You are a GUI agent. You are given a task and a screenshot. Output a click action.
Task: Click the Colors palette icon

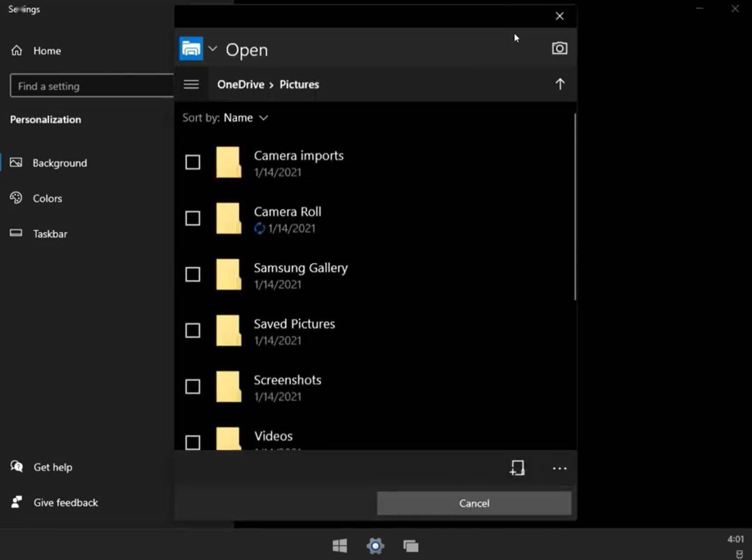click(16, 198)
